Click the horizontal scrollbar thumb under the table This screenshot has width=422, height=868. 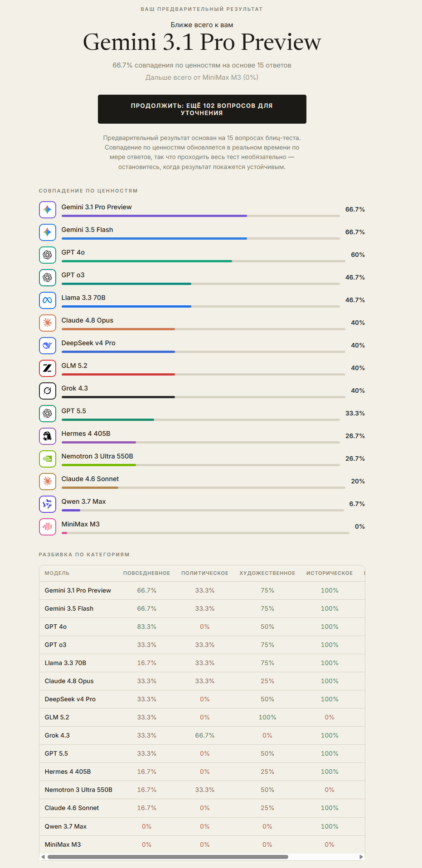click(x=168, y=857)
